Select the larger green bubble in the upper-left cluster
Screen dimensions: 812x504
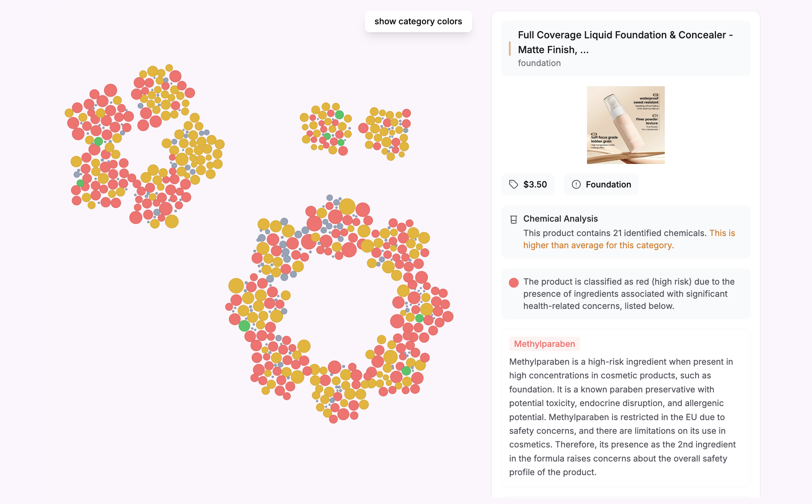click(x=99, y=142)
